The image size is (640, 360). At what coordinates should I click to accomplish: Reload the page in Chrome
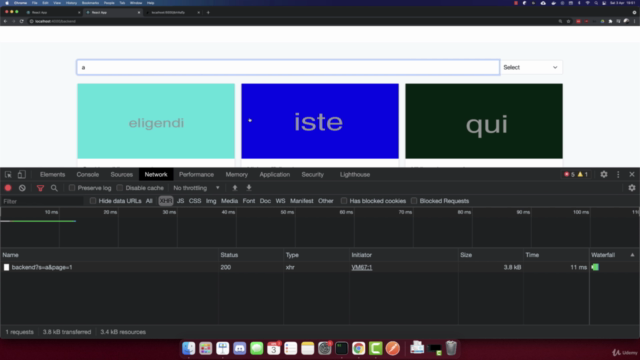[x=21, y=21]
